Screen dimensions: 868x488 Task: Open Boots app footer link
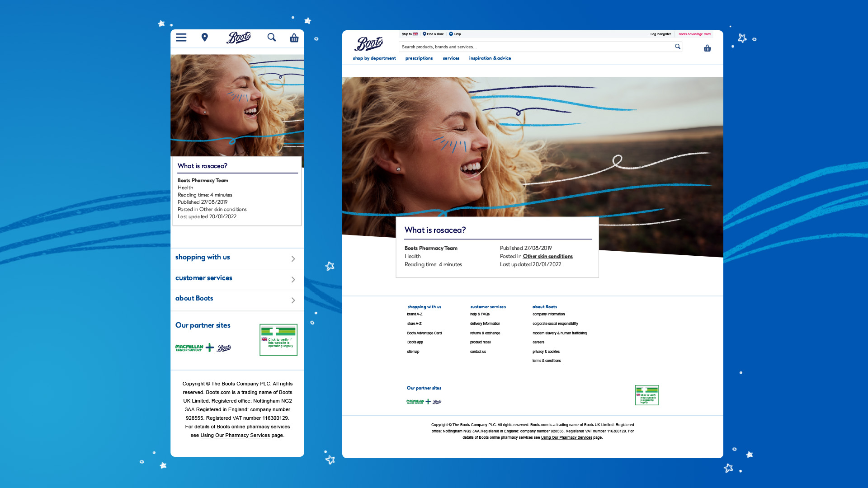415,342
